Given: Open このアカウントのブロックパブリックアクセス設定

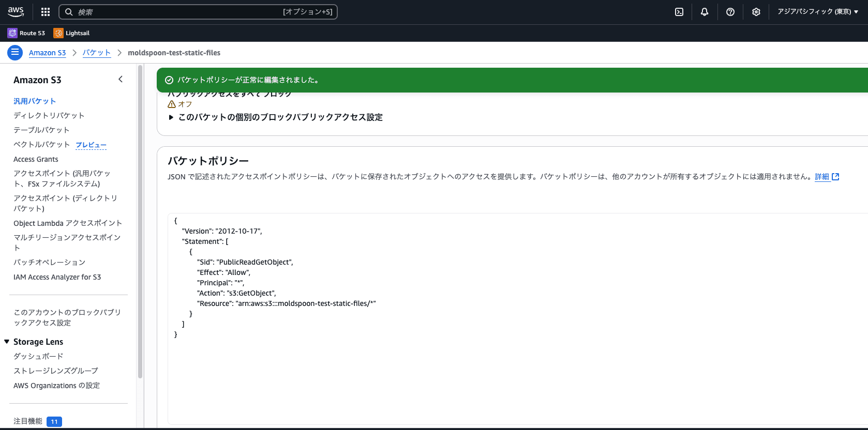Looking at the screenshot, I should 67,318.
